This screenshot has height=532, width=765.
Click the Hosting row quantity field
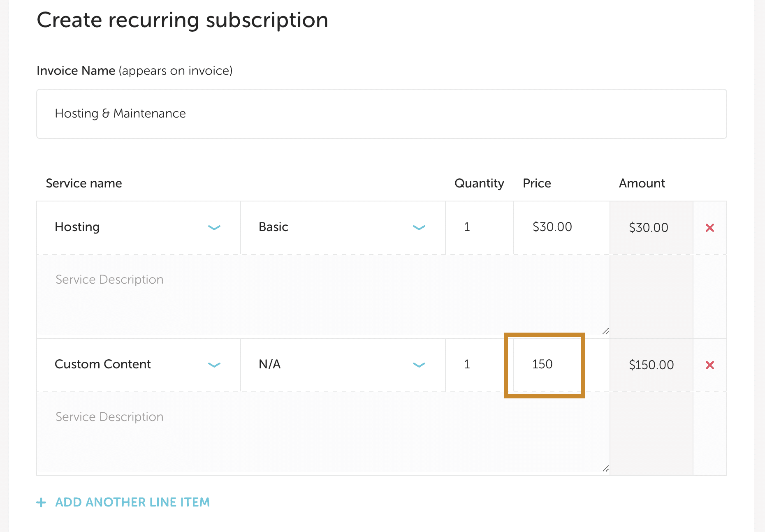(x=479, y=227)
